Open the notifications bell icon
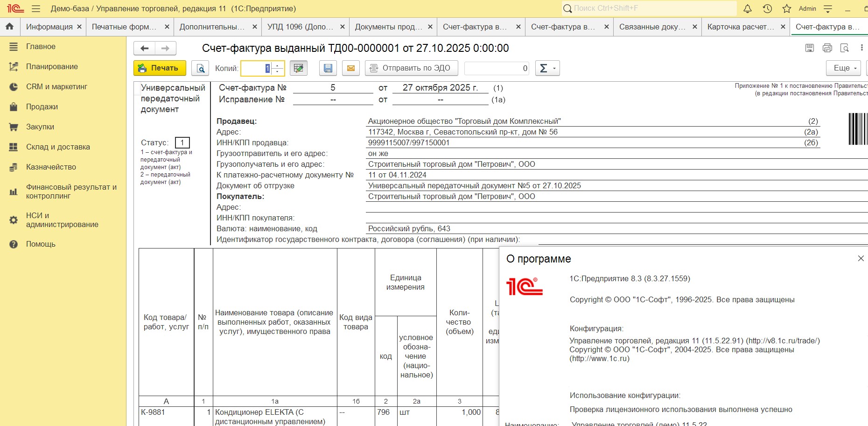 [748, 8]
